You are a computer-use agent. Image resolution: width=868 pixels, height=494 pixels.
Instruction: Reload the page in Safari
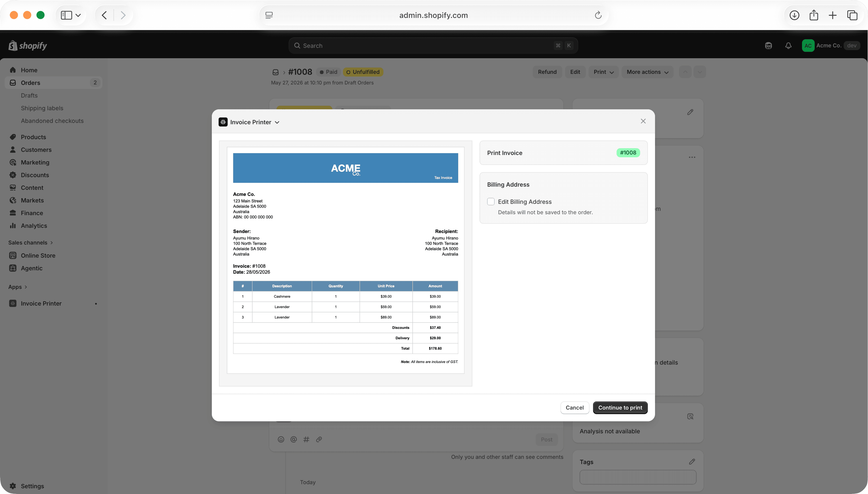click(x=598, y=15)
